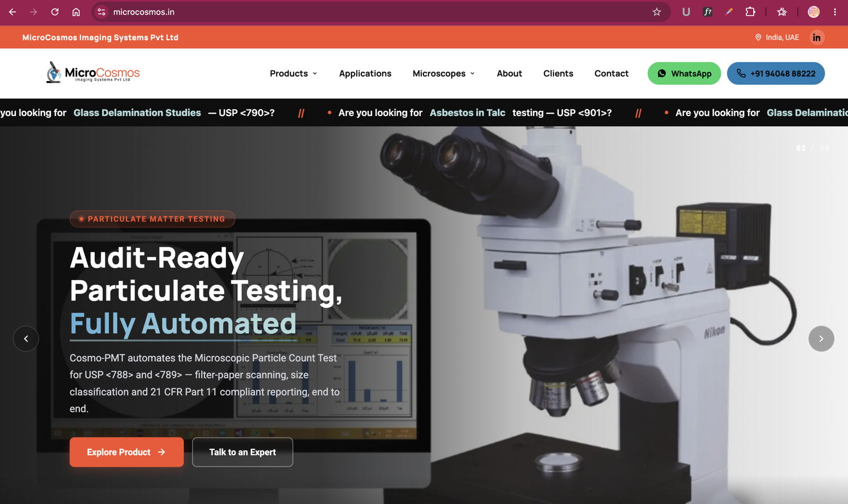Click the India, UAE location text
The image size is (848, 504).
click(x=782, y=38)
